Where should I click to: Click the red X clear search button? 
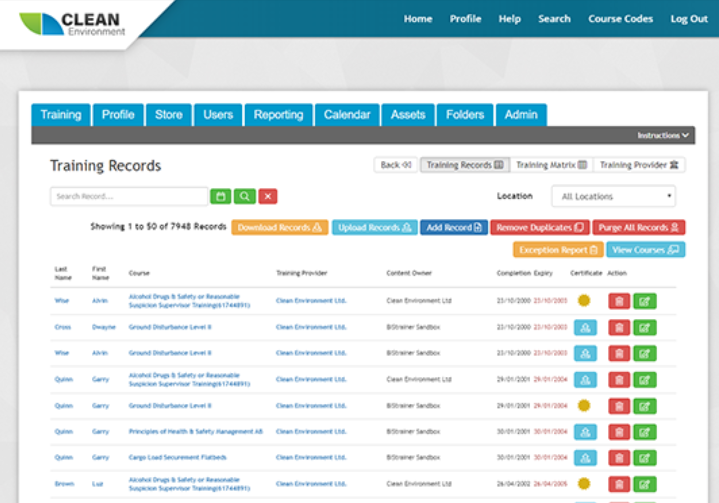click(x=268, y=196)
